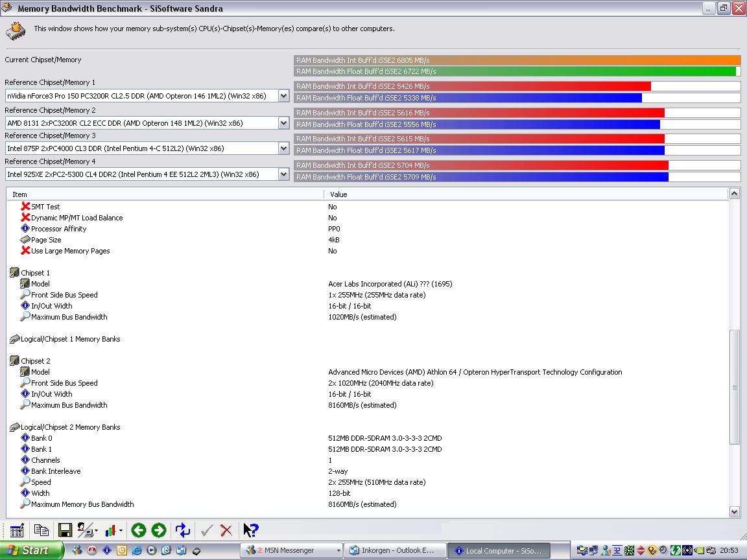Screen dimensions: 747x560
Task: Open the computer connection icon's dropdown arrow
Action: pyautogui.click(x=96, y=530)
